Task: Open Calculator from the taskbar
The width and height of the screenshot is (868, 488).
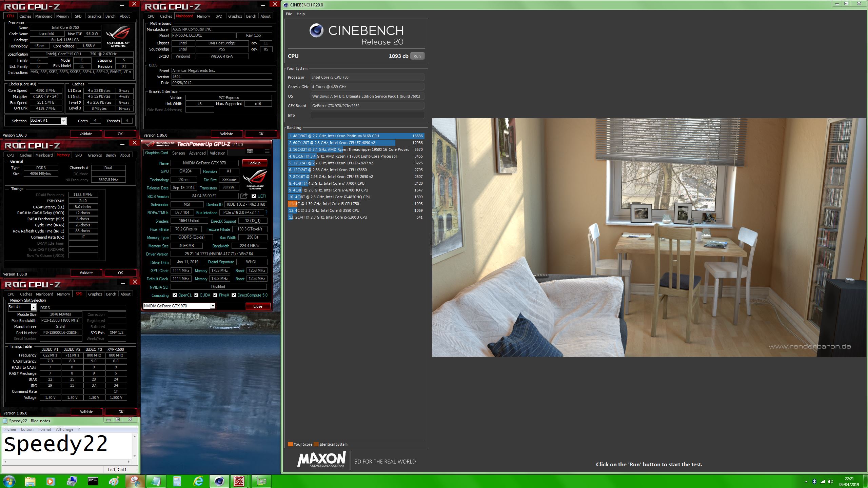Action: tap(177, 481)
